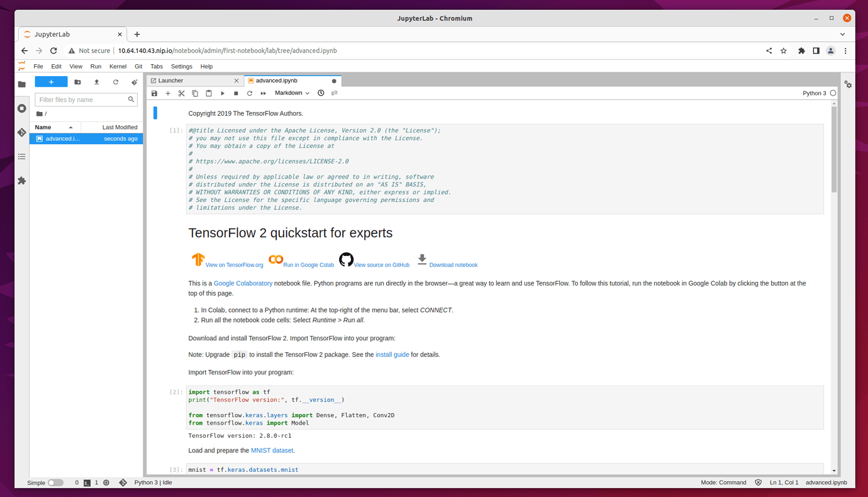
Task: Upload files using the upload arrow icon
Action: coord(96,82)
